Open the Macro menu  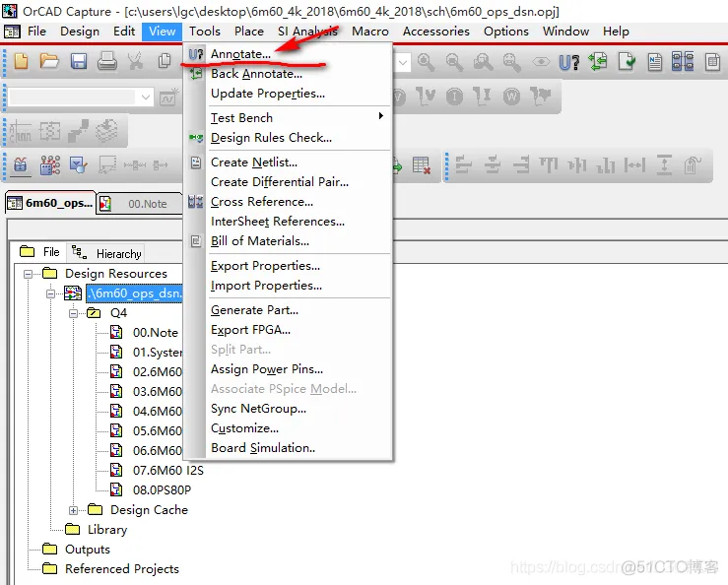[370, 32]
